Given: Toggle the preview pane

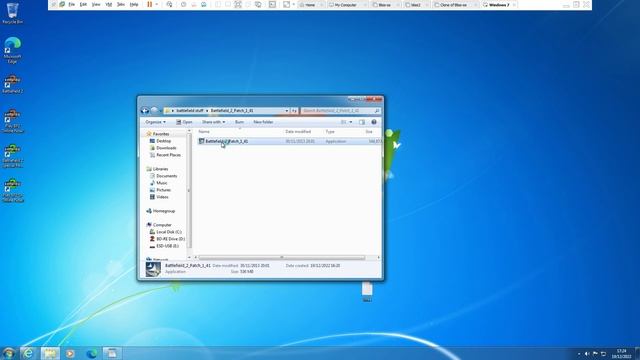Looking at the screenshot, I should coord(362,122).
